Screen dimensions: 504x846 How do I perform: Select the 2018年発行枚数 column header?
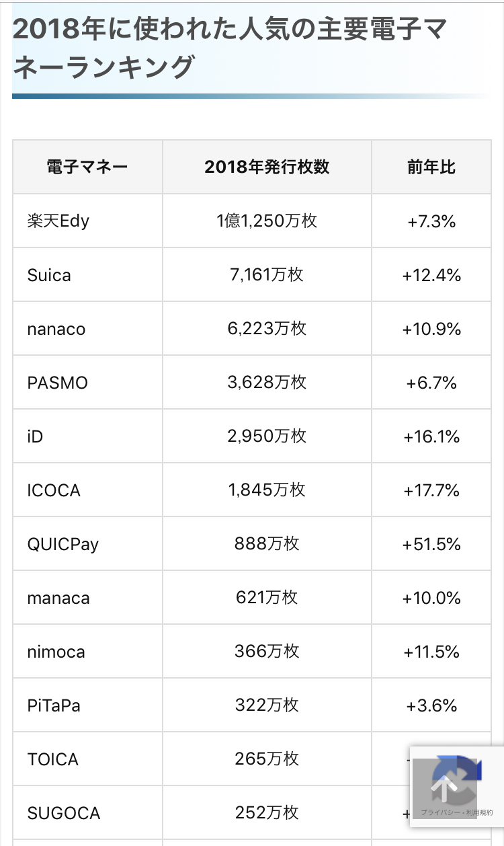[x=267, y=167]
